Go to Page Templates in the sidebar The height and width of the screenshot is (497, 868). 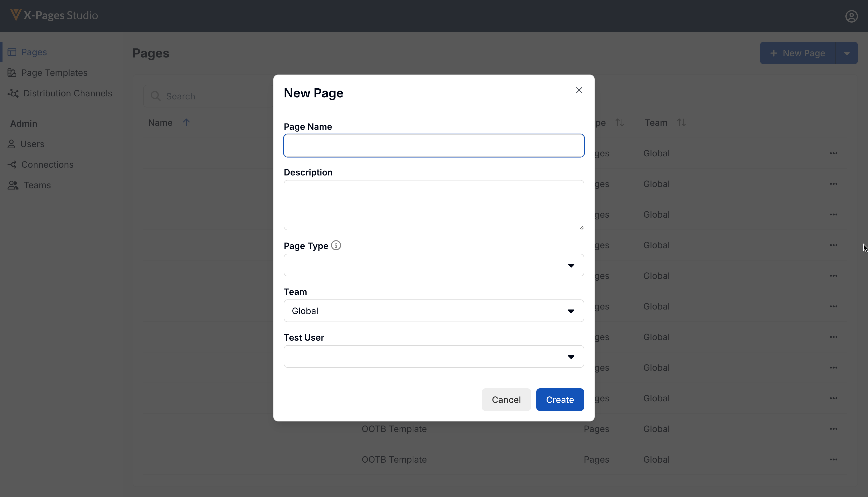tap(54, 73)
